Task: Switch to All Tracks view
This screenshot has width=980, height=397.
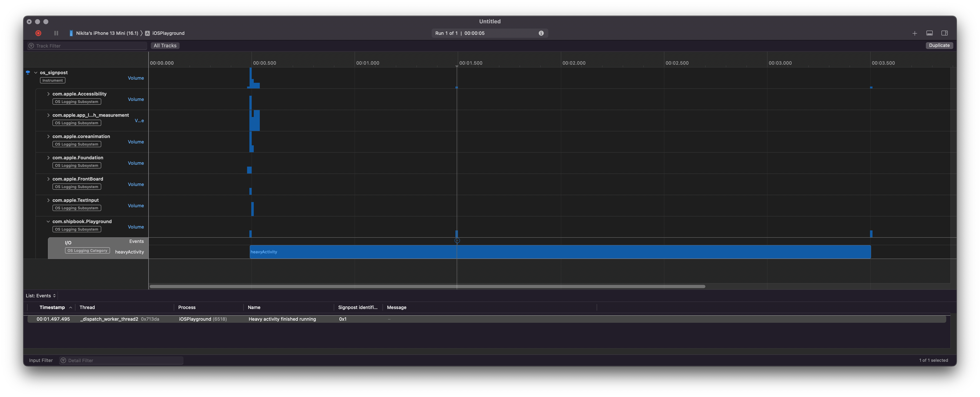Action: [165, 45]
